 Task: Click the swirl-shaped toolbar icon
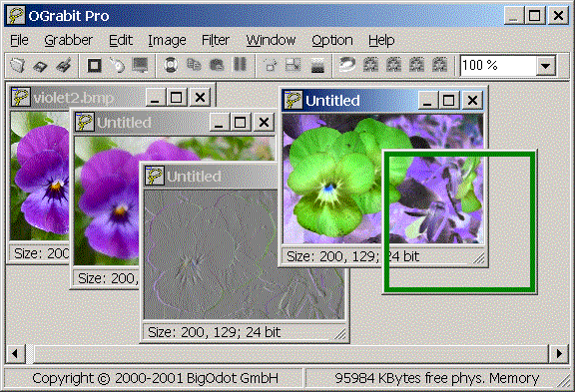[x=346, y=65]
